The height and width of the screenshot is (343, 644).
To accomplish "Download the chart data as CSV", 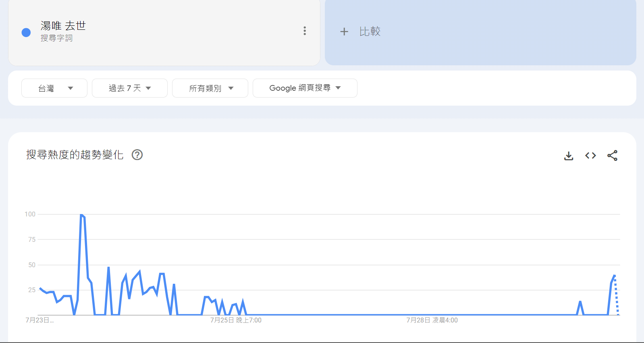I will click(x=569, y=156).
